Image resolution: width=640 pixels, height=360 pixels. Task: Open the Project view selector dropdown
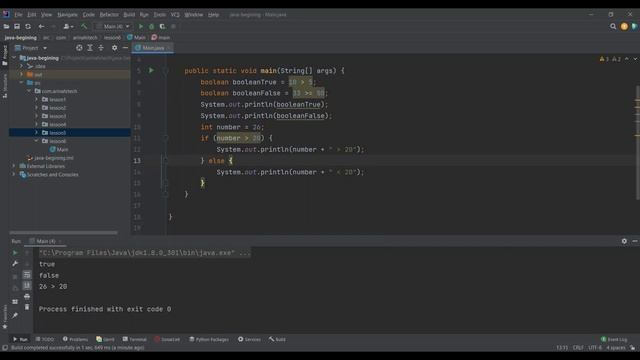pos(31,48)
